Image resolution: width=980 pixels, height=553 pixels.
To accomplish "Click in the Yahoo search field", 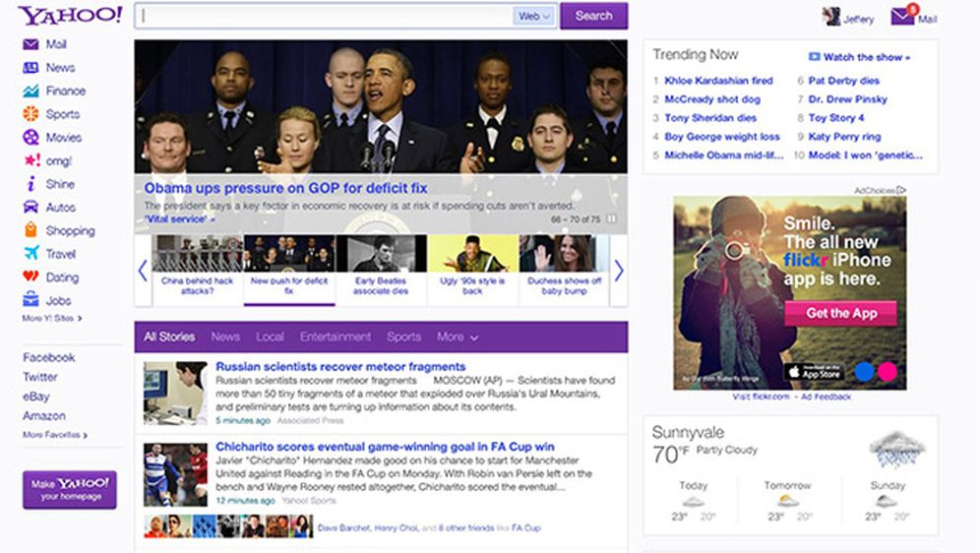I will [325, 16].
